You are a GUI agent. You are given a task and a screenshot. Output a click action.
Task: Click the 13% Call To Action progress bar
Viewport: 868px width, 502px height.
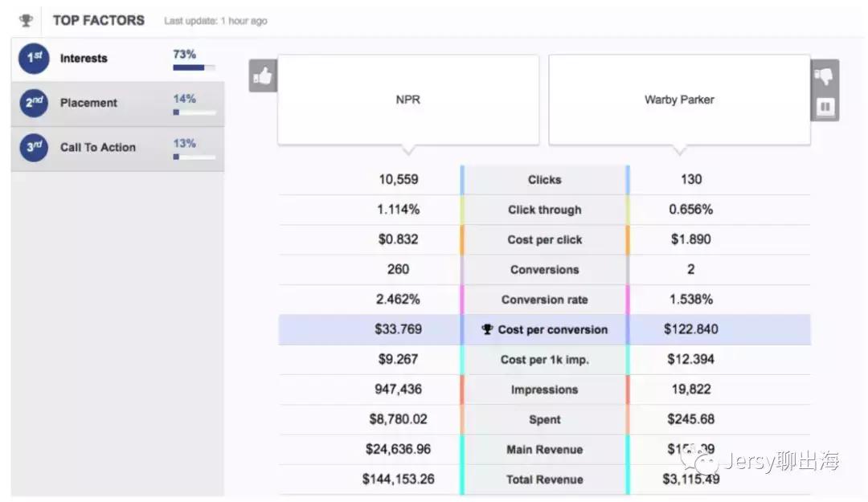click(x=194, y=157)
